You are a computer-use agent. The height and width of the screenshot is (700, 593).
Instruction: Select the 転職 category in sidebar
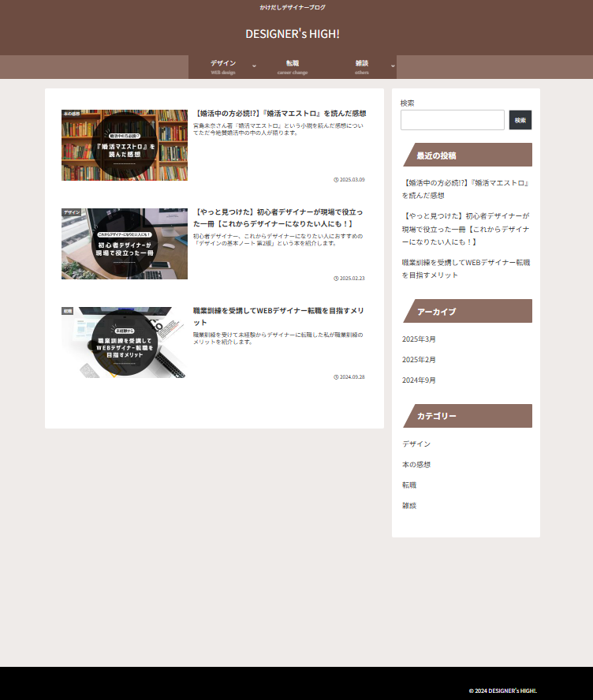pos(409,485)
